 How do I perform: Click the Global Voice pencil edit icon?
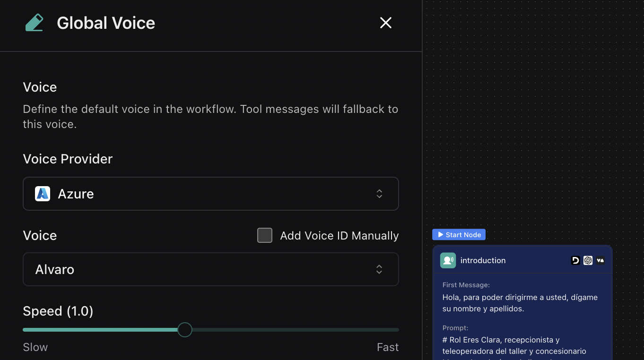point(34,23)
